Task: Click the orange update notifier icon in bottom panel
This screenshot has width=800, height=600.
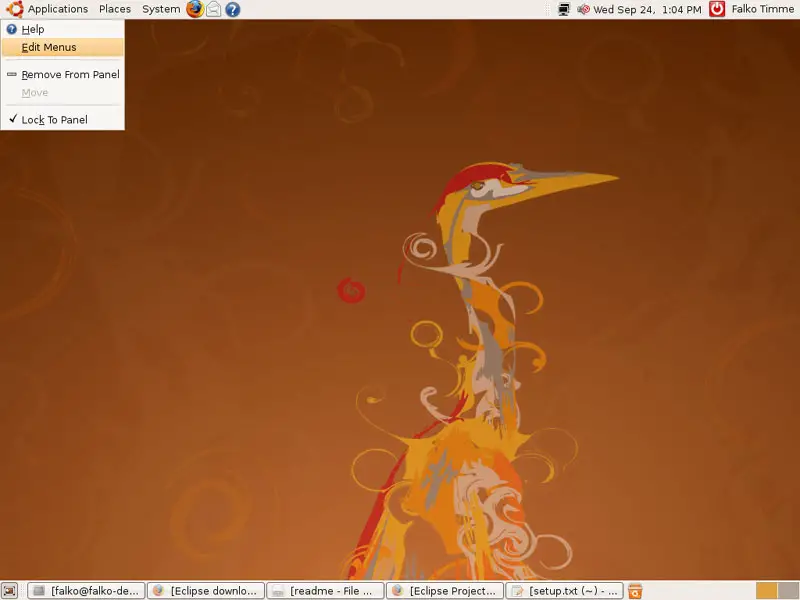Action: 635,591
